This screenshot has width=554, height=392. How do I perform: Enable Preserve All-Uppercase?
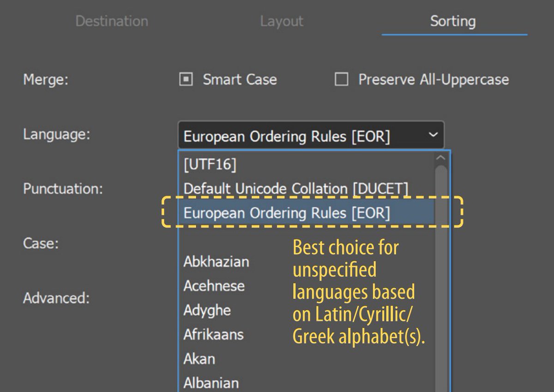(342, 80)
